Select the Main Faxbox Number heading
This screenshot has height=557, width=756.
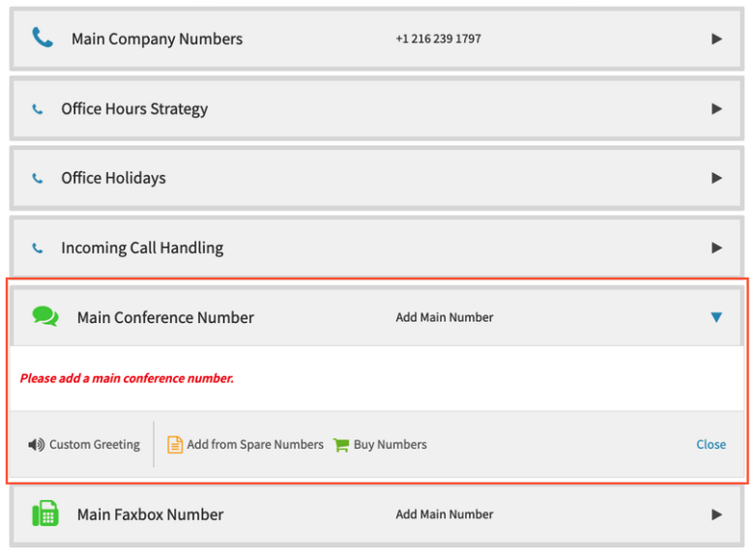151,514
